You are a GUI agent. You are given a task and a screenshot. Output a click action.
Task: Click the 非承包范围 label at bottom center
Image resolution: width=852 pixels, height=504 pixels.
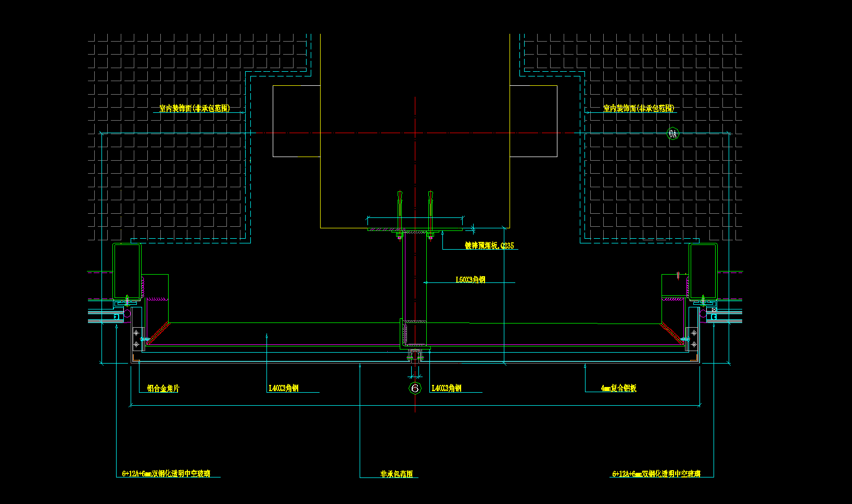coord(397,474)
